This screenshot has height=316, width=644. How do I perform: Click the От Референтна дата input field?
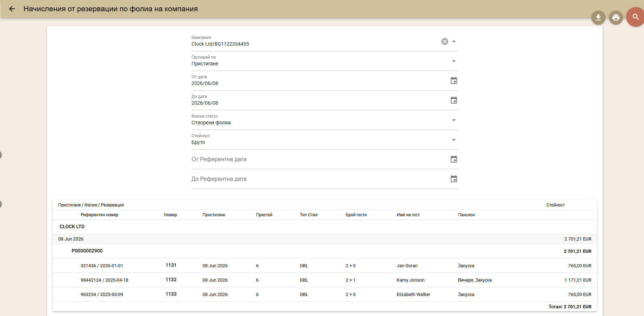(x=319, y=159)
